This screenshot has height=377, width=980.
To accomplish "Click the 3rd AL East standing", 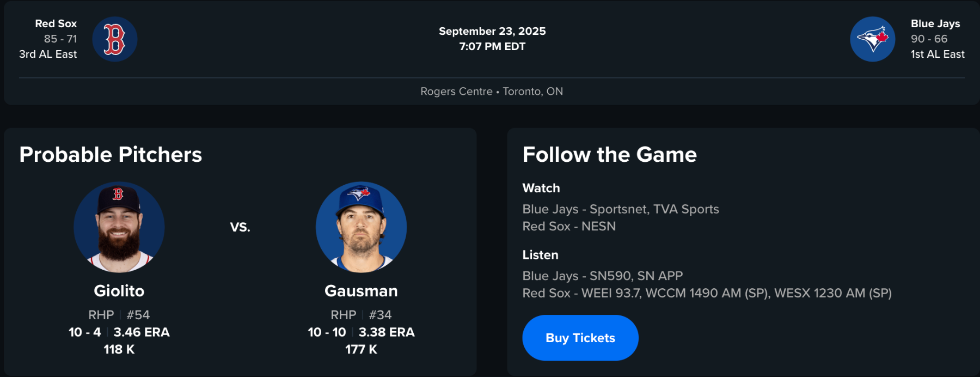I will (48, 54).
